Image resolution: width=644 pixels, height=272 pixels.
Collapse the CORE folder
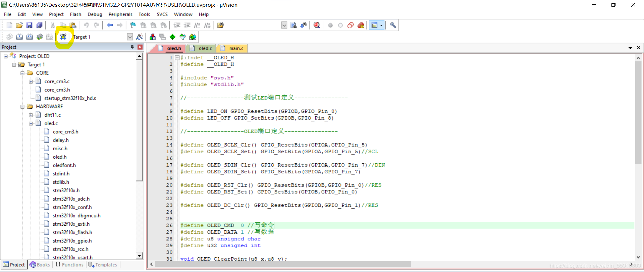tap(22, 73)
